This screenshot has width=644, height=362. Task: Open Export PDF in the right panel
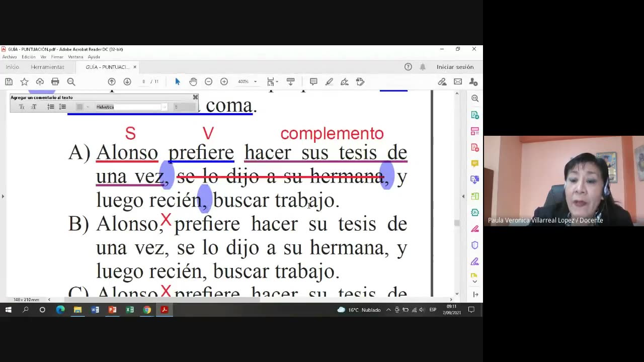pyautogui.click(x=474, y=115)
